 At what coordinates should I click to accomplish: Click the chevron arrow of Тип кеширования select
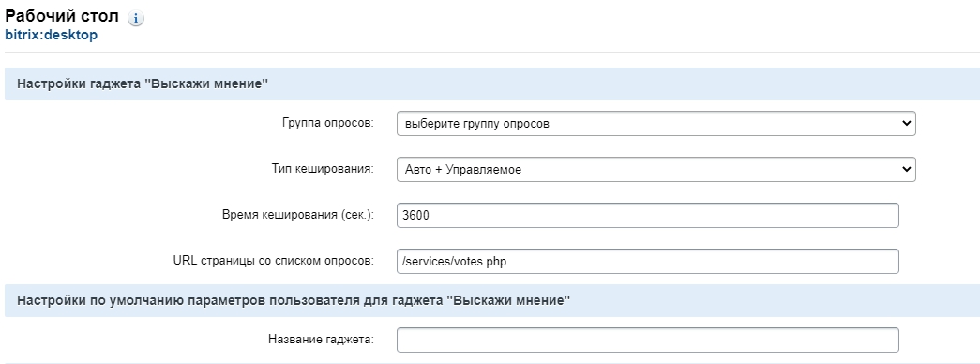(906, 169)
